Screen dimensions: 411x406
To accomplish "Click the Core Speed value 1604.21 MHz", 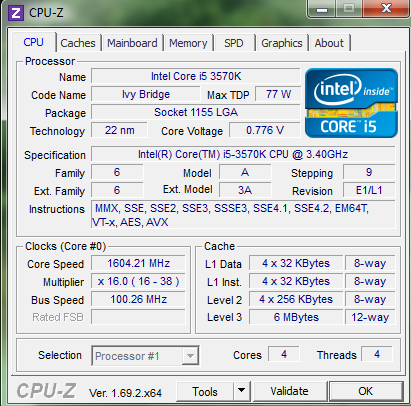I will [138, 263].
